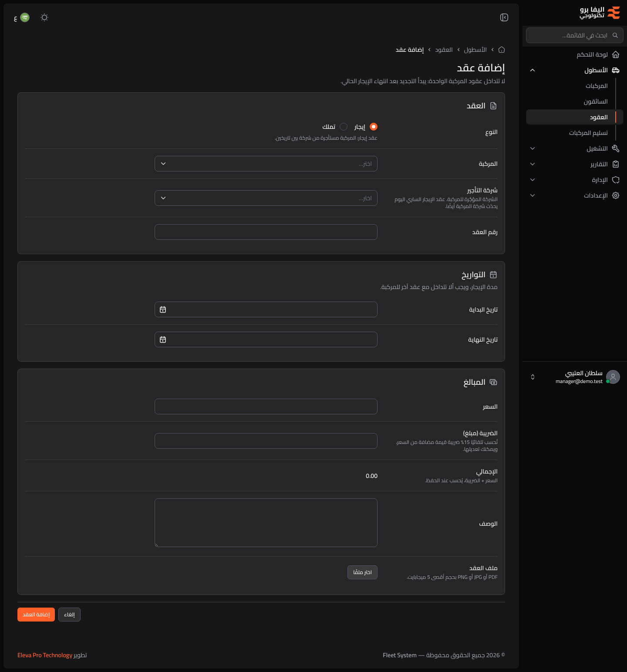Click the التقارير clipboard icon
Viewport: 627px width, 672px height.
point(616,164)
